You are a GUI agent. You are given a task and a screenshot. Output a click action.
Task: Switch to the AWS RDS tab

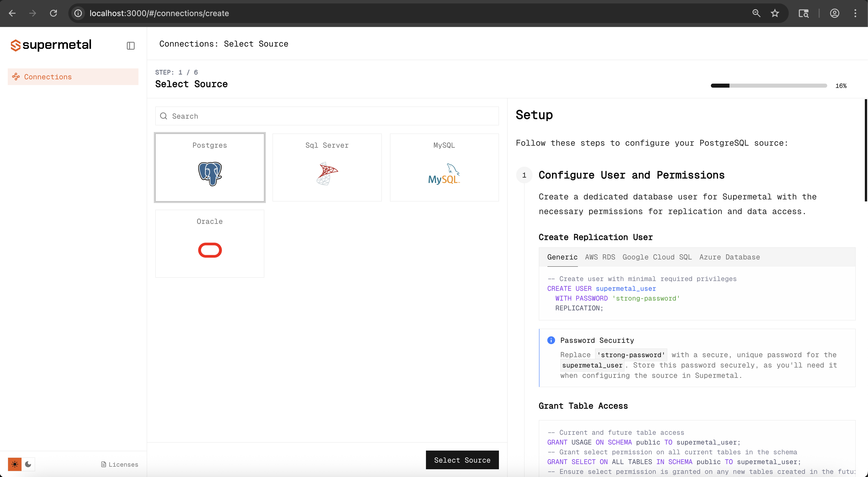coord(599,257)
